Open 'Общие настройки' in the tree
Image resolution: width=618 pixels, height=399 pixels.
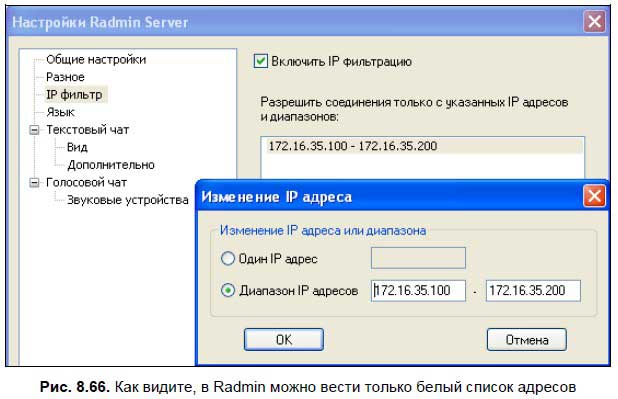[96, 60]
